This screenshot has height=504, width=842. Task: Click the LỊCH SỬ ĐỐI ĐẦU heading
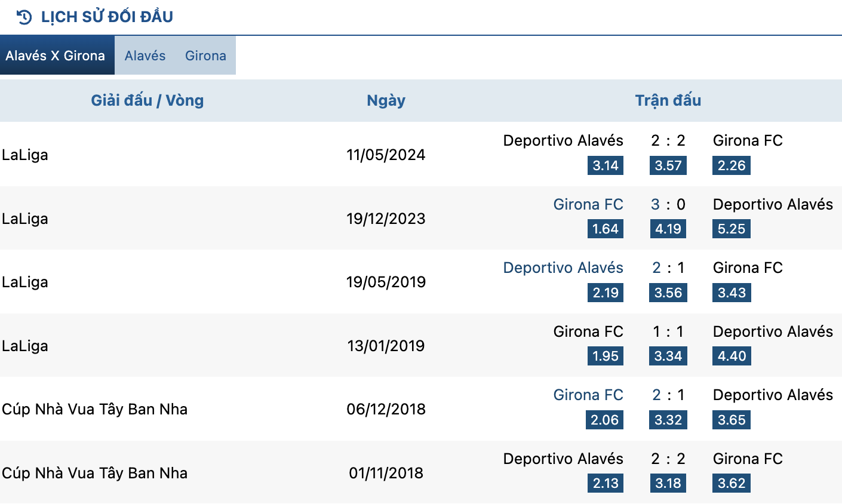point(107,17)
